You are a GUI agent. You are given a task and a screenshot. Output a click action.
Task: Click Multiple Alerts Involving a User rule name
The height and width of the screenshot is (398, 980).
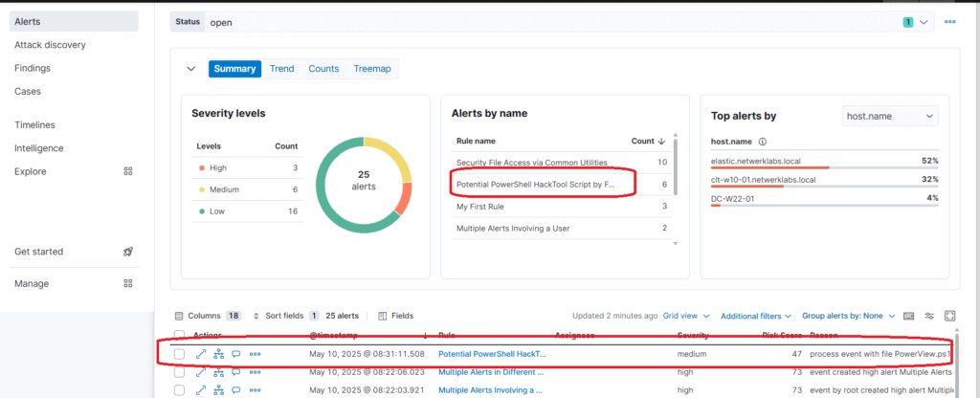513,229
